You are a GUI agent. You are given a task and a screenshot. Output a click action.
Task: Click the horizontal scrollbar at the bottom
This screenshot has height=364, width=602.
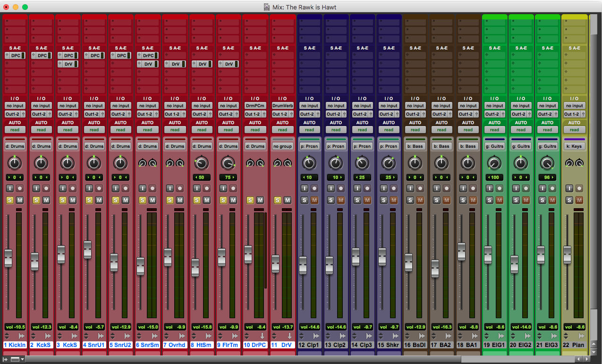(283, 359)
